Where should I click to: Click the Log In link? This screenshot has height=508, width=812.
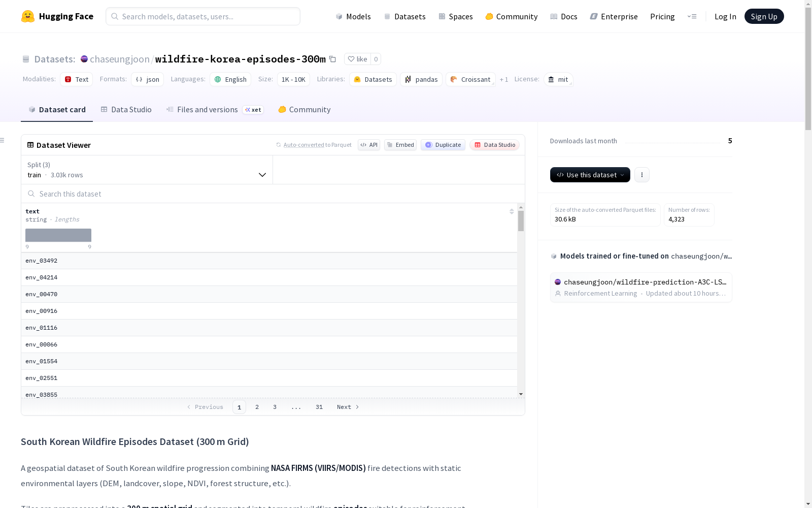[725, 16]
